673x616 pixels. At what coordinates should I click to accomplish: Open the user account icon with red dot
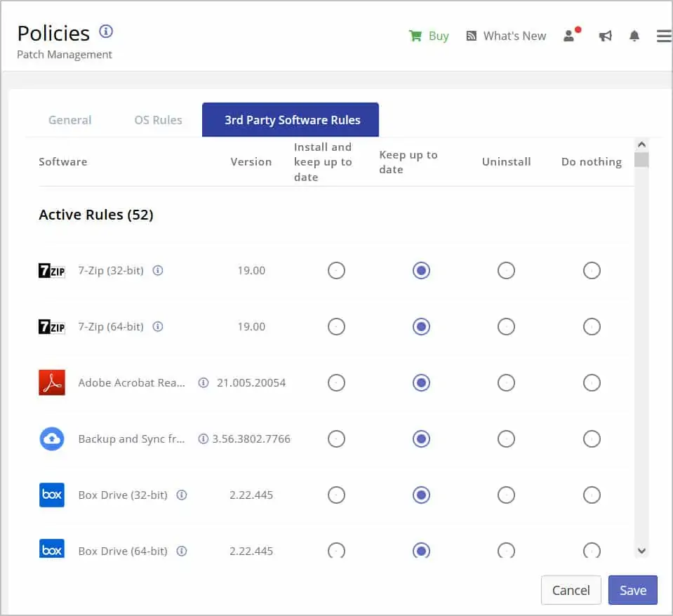point(571,35)
